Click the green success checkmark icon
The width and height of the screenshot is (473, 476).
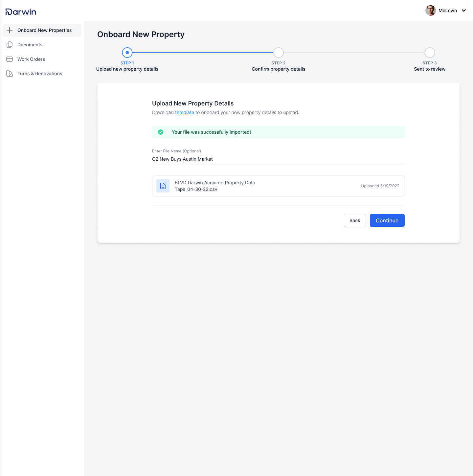tap(161, 132)
